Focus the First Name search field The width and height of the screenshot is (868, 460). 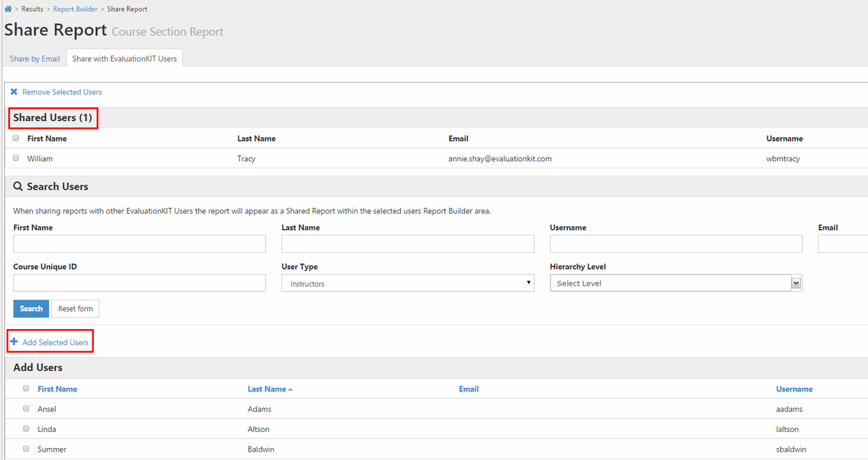[x=139, y=244]
